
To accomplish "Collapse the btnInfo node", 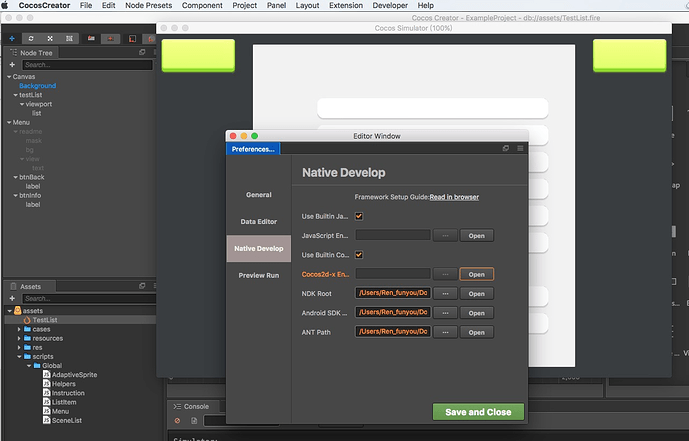I will pos(16,195).
